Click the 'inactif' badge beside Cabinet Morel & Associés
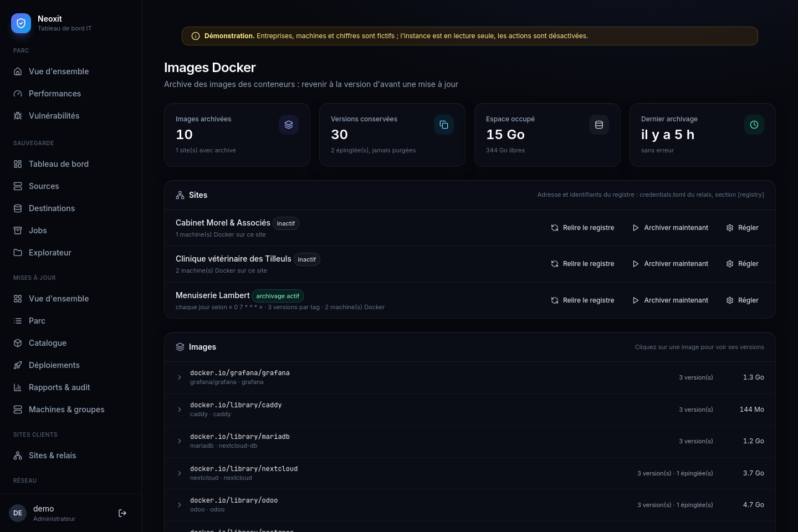 coord(286,223)
